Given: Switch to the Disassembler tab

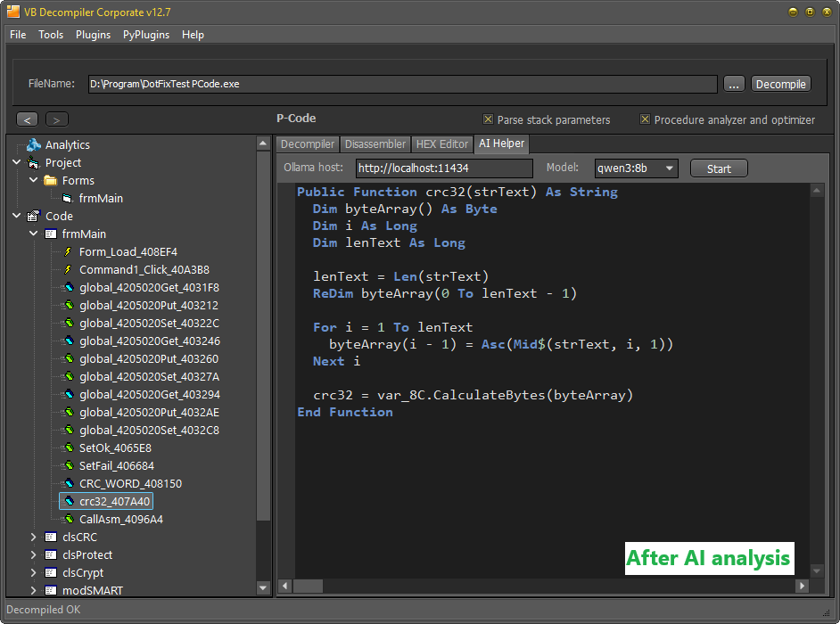Looking at the screenshot, I should 375,144.
